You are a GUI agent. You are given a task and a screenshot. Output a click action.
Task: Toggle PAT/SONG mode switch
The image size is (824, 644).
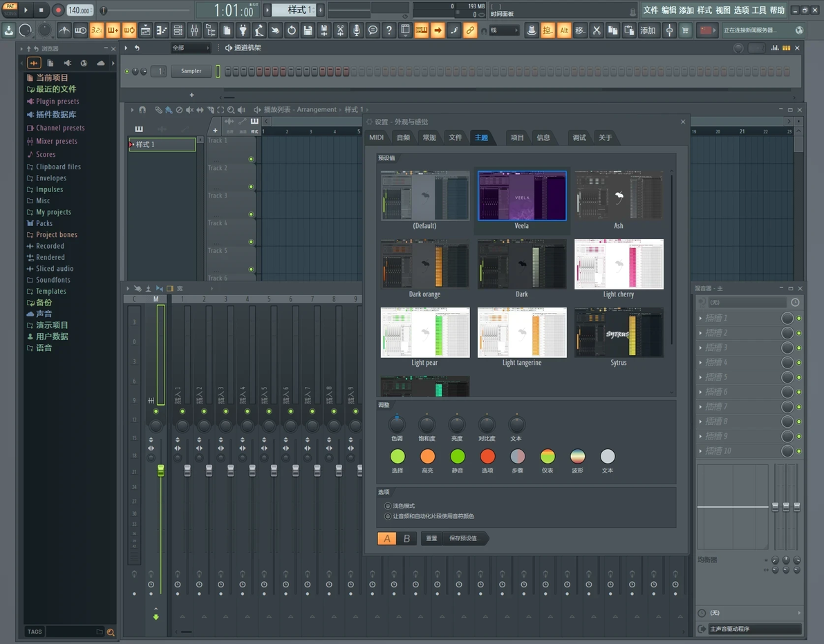(x=10, y=10)
